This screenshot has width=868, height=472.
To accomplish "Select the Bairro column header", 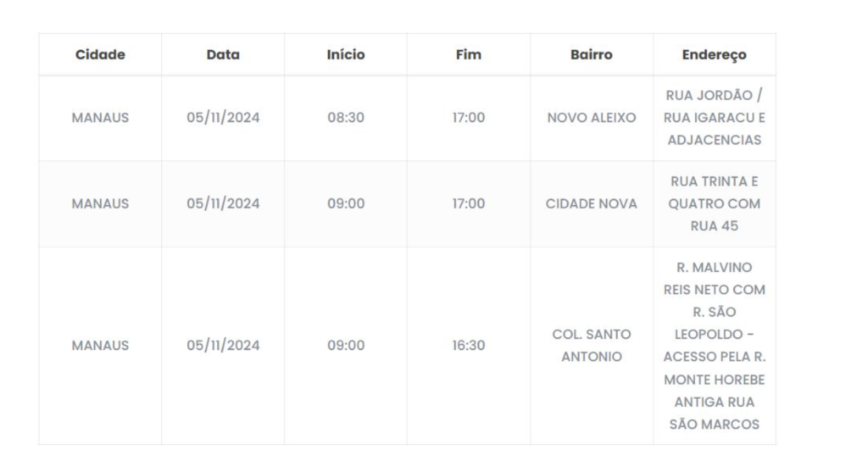I will (592, 55).
